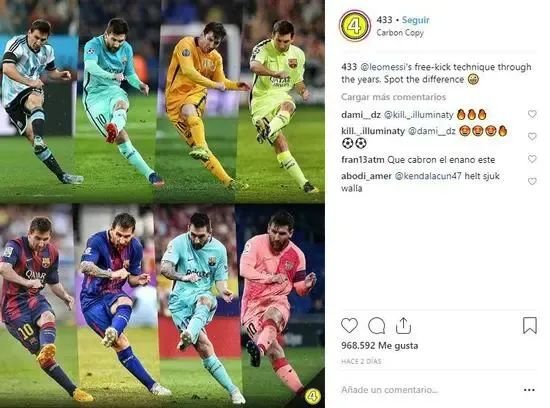This screenshot has height=408, width=550.
Task: Like fran13atm's comment heart
Action: click(x=532, y=159)
